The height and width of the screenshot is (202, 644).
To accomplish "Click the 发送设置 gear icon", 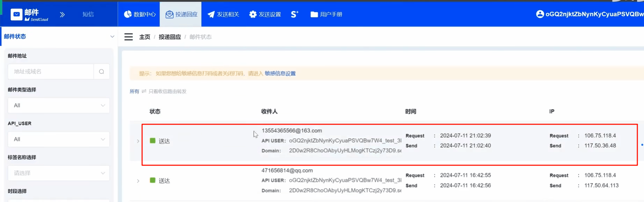I will (253, 14).
